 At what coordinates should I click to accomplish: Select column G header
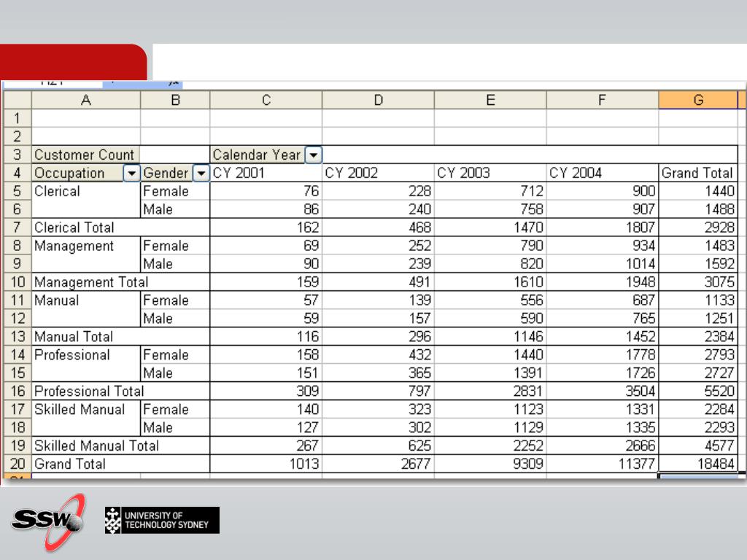[x=698, y=100]
